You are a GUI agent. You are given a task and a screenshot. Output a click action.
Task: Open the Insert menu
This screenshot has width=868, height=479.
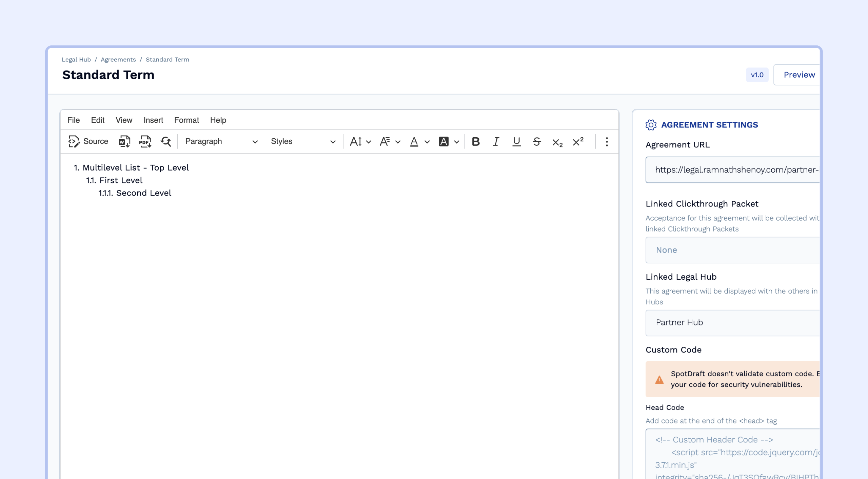[x=153, y=120]
